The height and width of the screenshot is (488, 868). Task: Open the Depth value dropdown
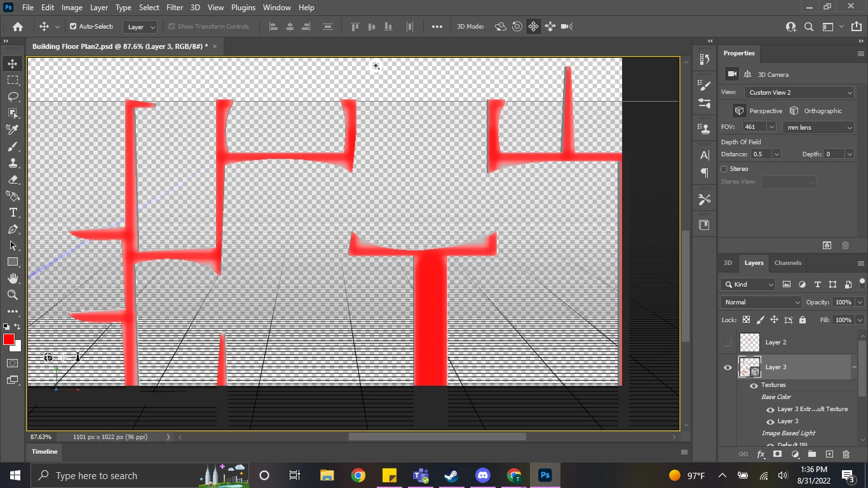tap(850, 154)
